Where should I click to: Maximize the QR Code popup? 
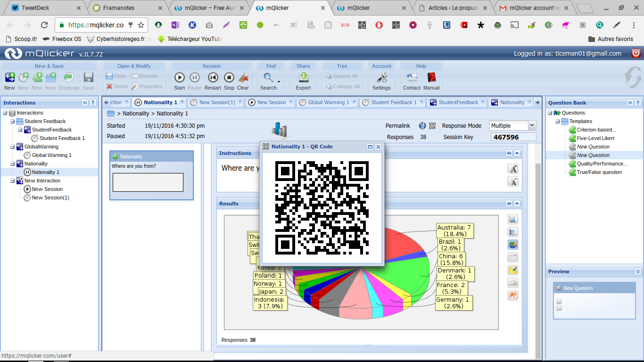[x=371, y=147]
